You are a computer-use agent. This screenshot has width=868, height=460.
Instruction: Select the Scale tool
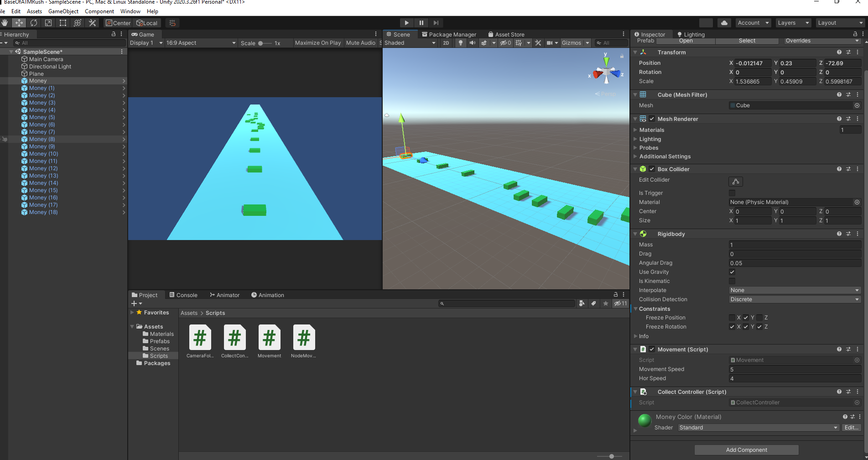pyautogui.click(x=48, y=22)
